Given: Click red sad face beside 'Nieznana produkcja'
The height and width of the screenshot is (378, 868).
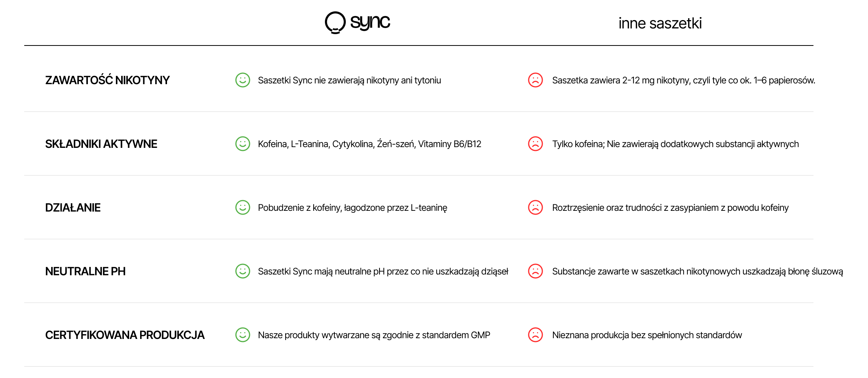Looking at the screenshot, I should [x=535, y=335].
